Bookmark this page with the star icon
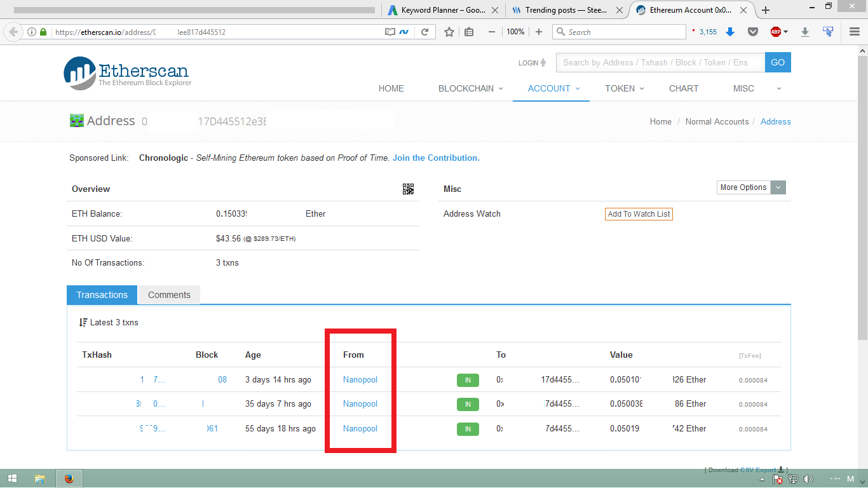 tap(449, 32)
